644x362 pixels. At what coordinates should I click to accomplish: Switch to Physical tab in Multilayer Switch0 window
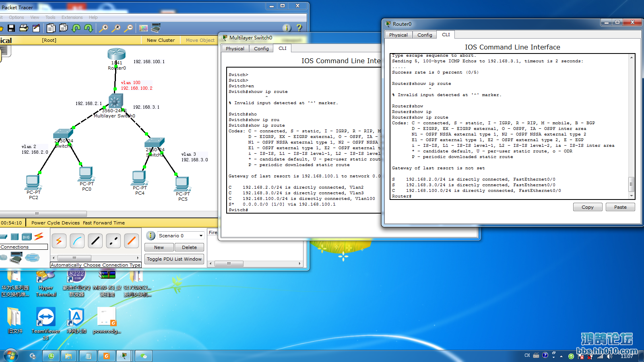click(x=235, y=49)
